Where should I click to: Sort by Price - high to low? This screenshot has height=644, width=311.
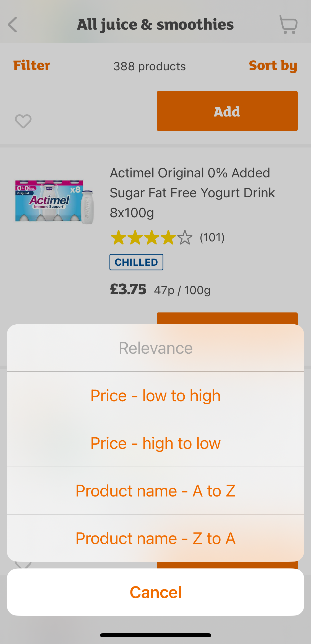click(155, 443)
